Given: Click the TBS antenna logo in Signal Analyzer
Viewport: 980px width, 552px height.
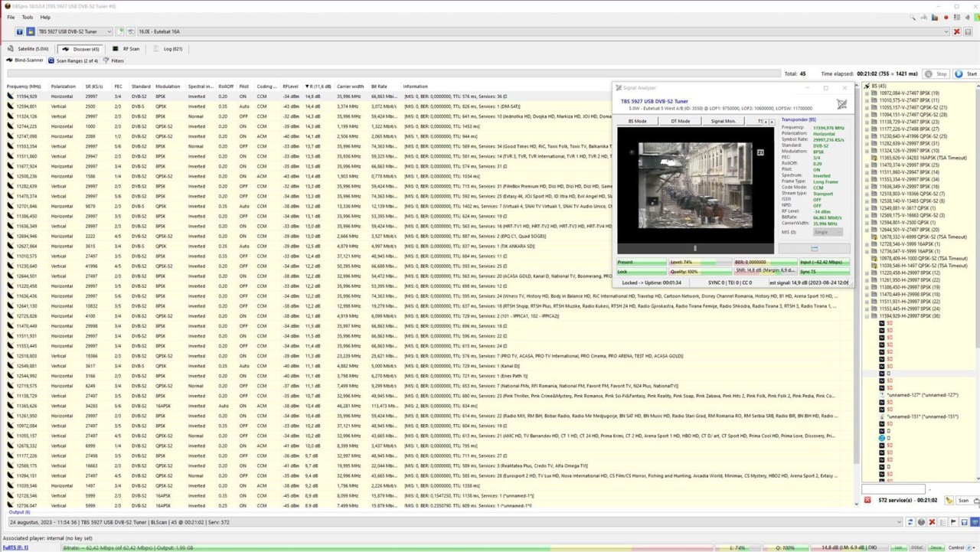Looking at the screenshot, I should click(x=841, y=105).
